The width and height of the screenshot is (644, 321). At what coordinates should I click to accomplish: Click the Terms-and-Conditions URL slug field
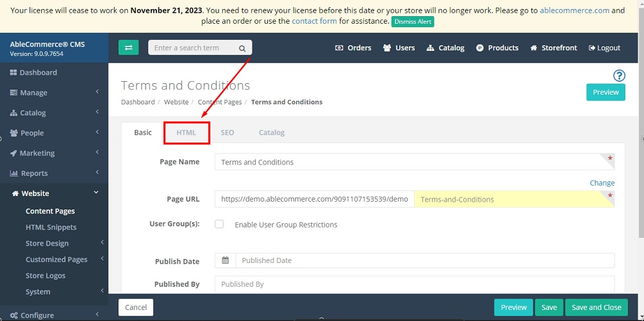(x=514, y=199)
